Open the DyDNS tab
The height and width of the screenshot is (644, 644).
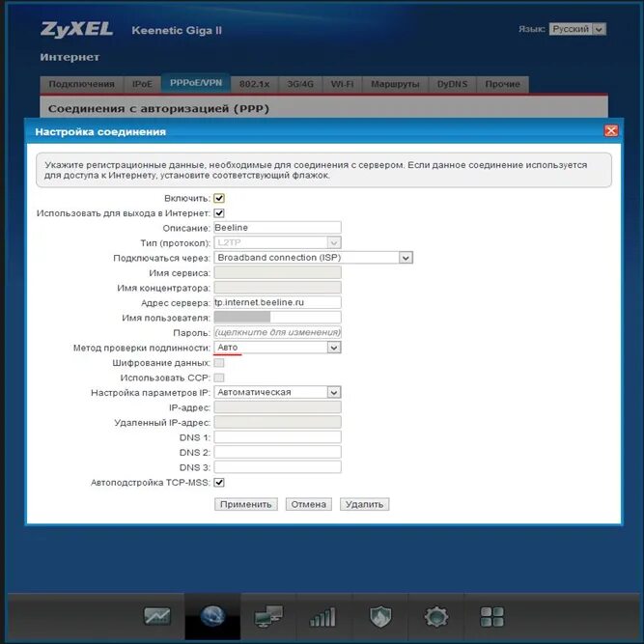pos(452,84)
